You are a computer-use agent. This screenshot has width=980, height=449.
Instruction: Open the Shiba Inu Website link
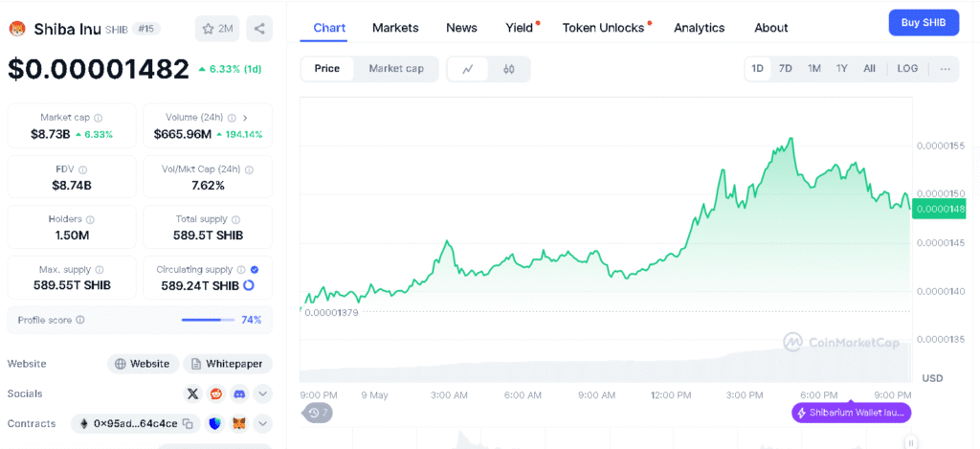coord(144,364)
